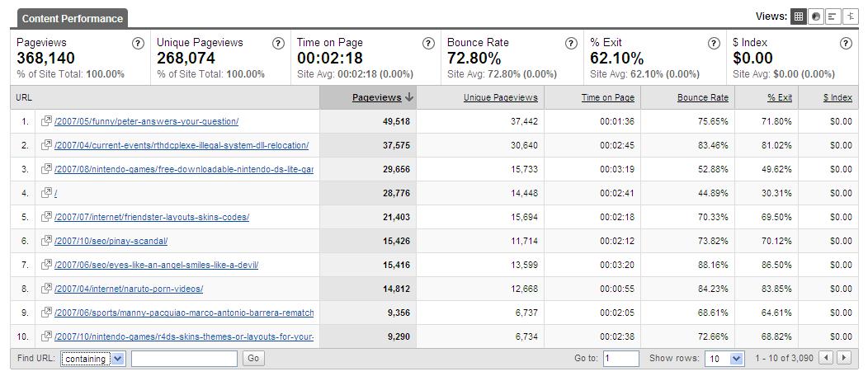Click the Go button for URL filter
Image resolution: width=868 pixels, height=381 pixels.
coord(252,358)
